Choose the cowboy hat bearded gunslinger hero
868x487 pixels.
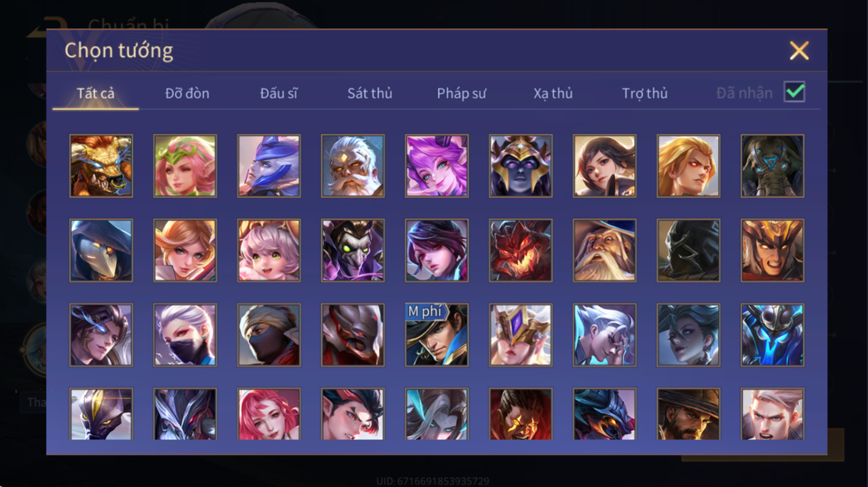coord(688,414)
